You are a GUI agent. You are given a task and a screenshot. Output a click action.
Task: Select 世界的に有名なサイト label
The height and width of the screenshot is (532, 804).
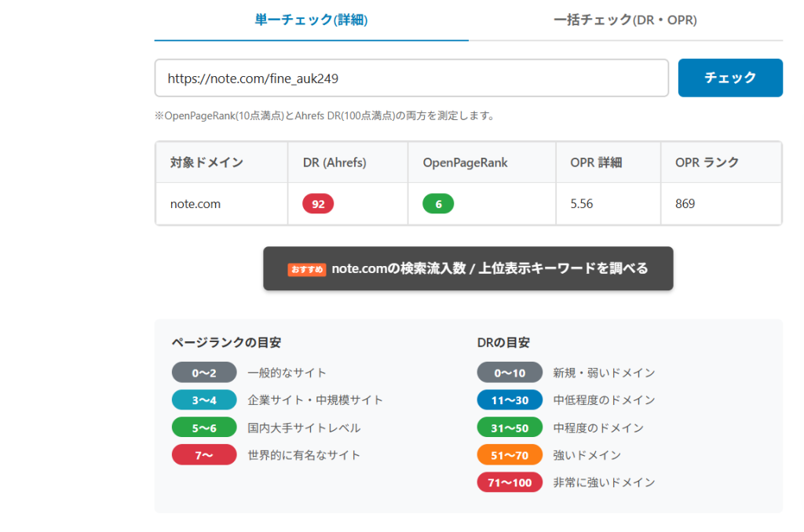(304, 455)
